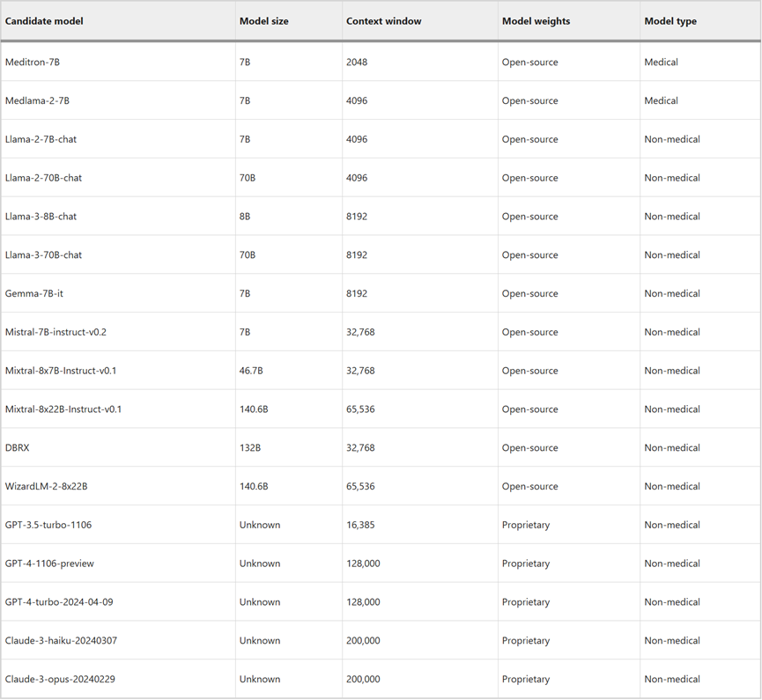Click Open-source in Llama-3-8B-chat row
The width and height of the screenshot is (762, 700).
529,217
